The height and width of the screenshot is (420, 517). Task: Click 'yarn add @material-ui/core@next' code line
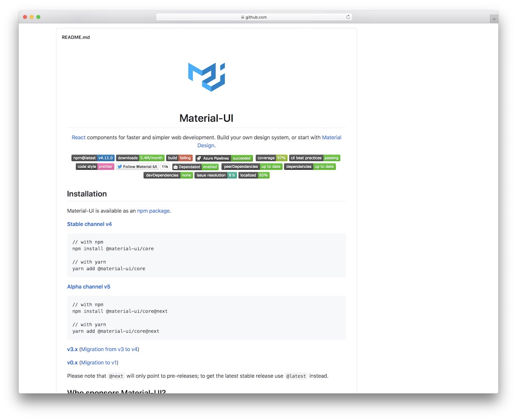pos(116,331)
